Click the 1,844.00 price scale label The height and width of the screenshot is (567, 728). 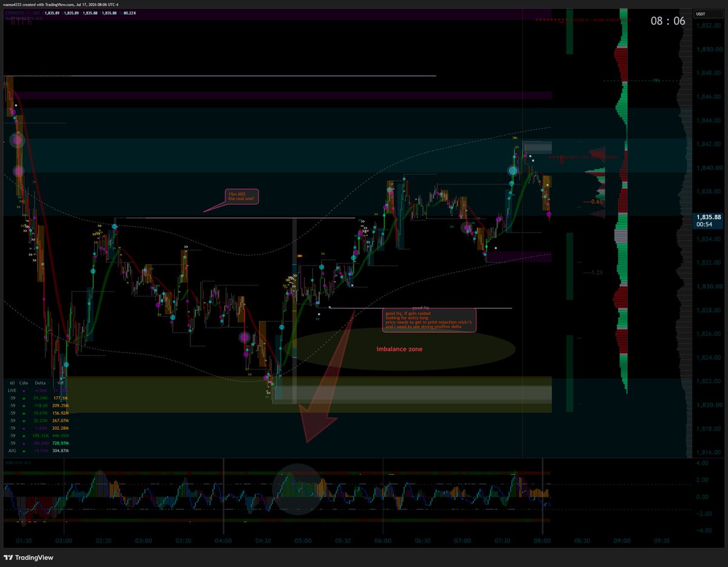[x=709, y=120]
